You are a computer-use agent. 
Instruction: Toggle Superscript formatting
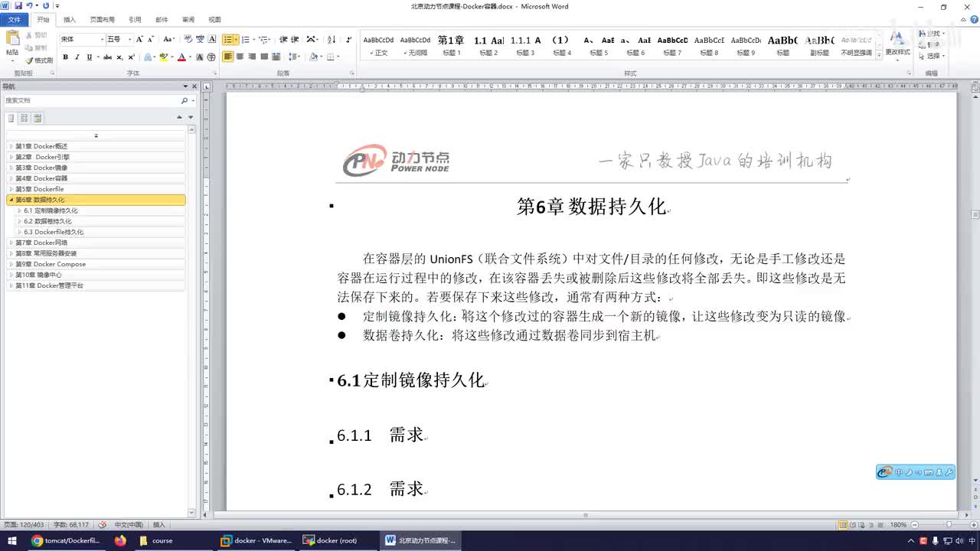click(131, 57)
